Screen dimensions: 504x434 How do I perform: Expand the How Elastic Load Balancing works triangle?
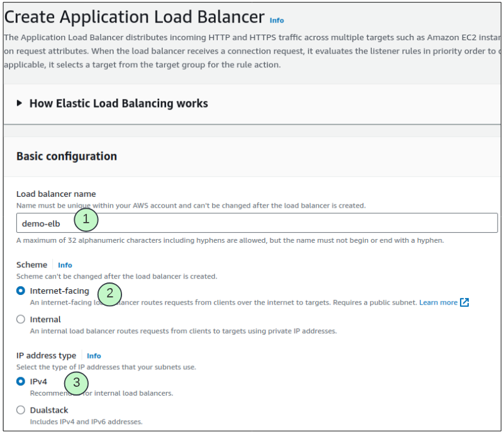point(20,103)
